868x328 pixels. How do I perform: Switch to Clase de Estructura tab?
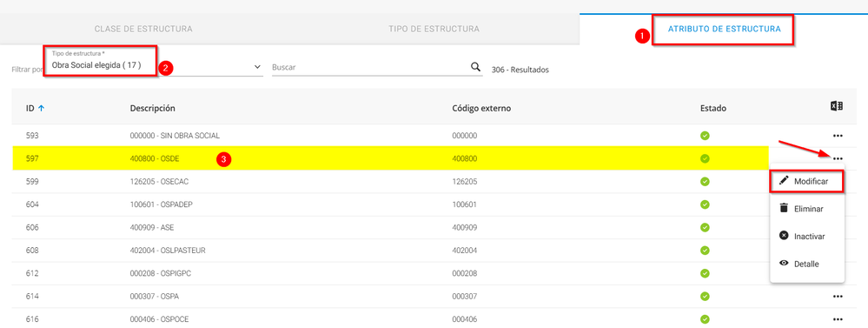coord(143,29)
